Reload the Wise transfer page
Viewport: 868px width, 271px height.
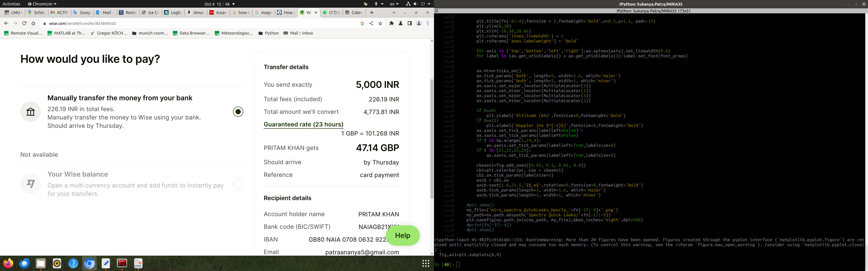24,23
